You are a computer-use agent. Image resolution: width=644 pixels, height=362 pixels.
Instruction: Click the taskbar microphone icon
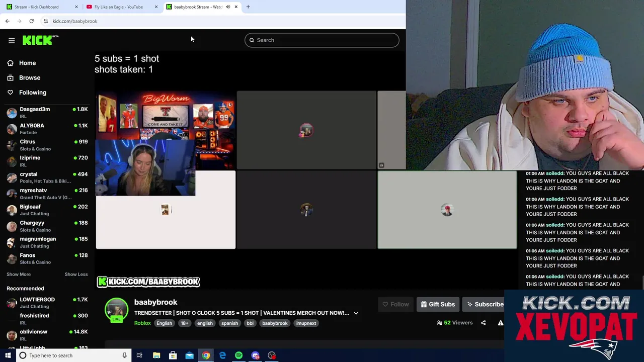pos(124,355)
